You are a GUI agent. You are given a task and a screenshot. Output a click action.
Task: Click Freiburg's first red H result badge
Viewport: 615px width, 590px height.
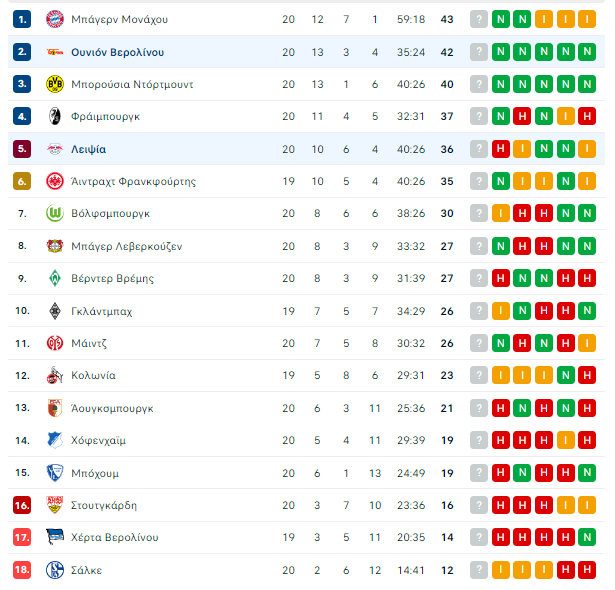click(x=522, y=116)
